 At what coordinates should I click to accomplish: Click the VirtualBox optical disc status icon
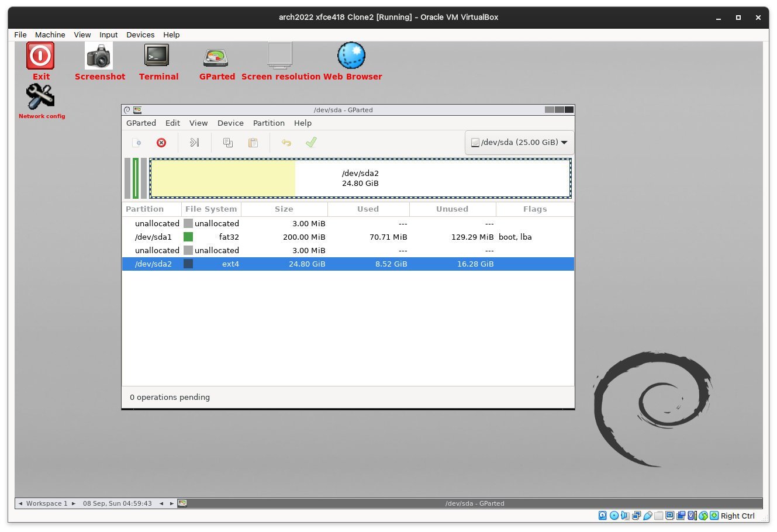click(x=614, y=516)
